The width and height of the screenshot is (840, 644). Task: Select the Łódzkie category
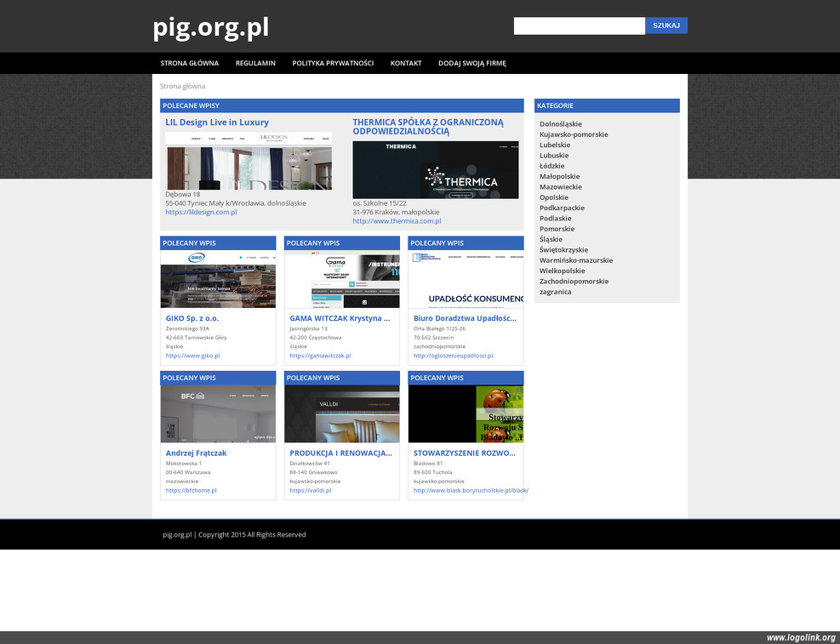click(x=551, y=166)
